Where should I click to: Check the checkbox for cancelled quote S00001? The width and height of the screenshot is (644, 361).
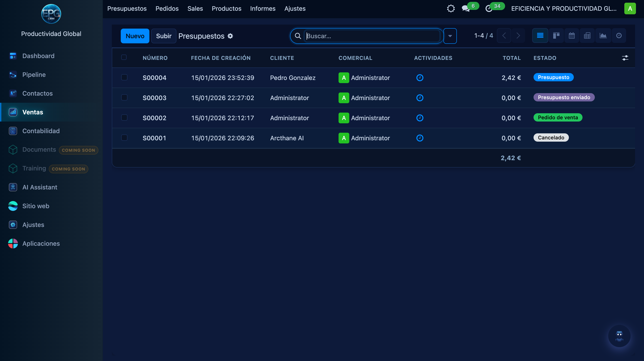tap(124, 138)
